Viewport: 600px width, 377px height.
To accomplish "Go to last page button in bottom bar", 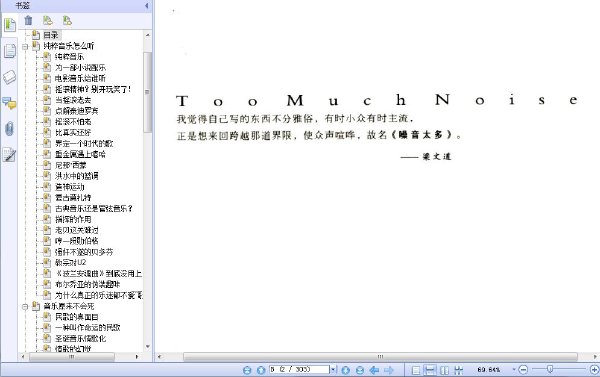I will click(x=360, y=370).
